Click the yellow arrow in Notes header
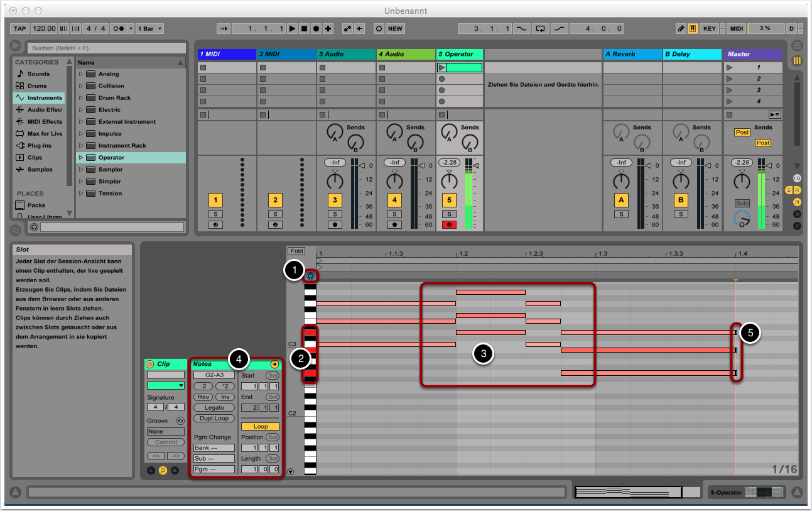The width and height of the screenshot is (812, 511). tap(274, 364)
